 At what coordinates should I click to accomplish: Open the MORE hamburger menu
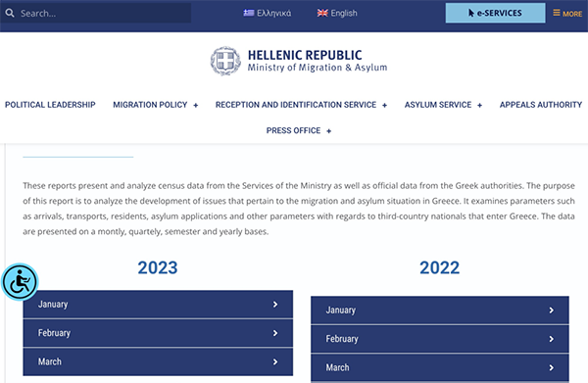567,14
